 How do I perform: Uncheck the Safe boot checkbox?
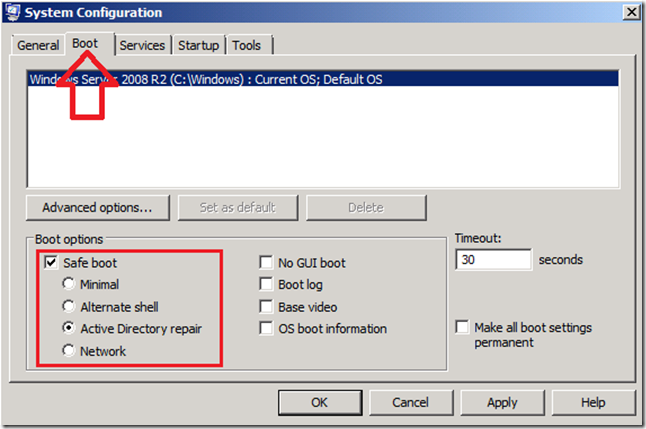[51, 263]
